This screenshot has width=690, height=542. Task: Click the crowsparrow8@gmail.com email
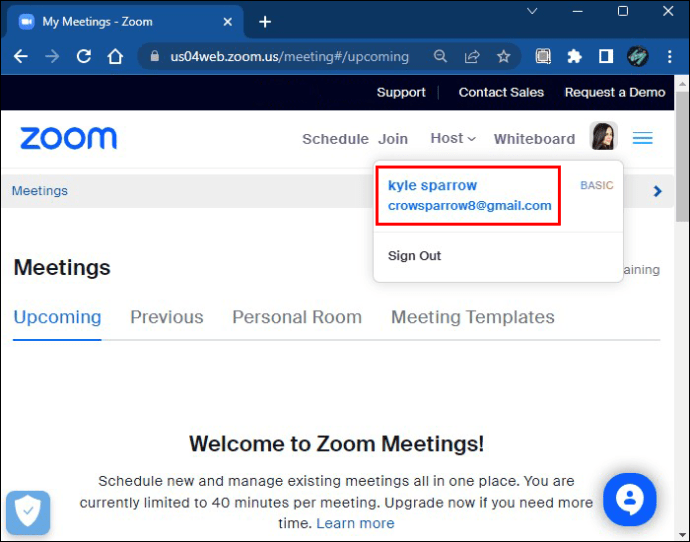pyautogui.click(x=470, y=205)
